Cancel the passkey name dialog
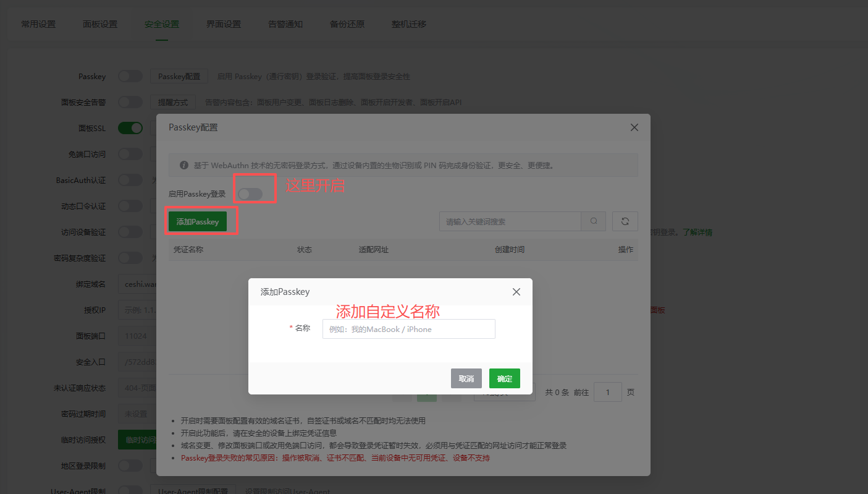 (466, 378)
